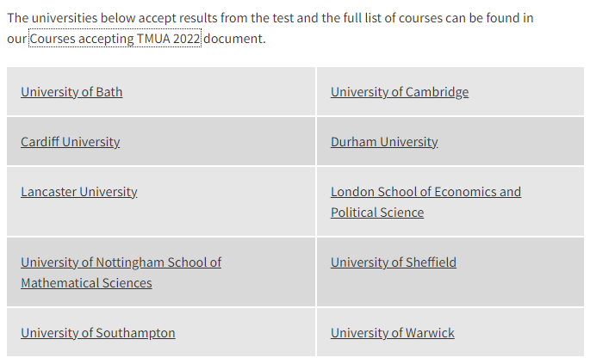Click the word 'our' before the Courses link
Viewport: 590px width, 364px height.
pyautogui.click(x=16, y=39)
